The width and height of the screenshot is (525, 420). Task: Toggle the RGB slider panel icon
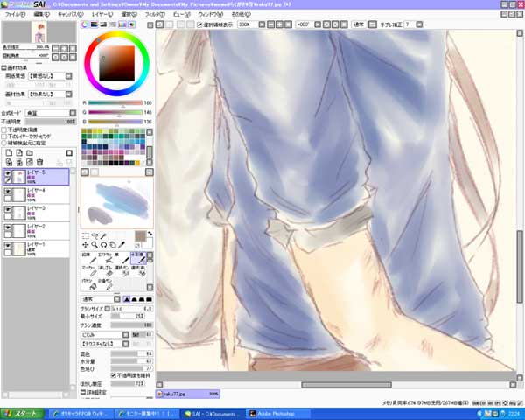coord(94,24)
